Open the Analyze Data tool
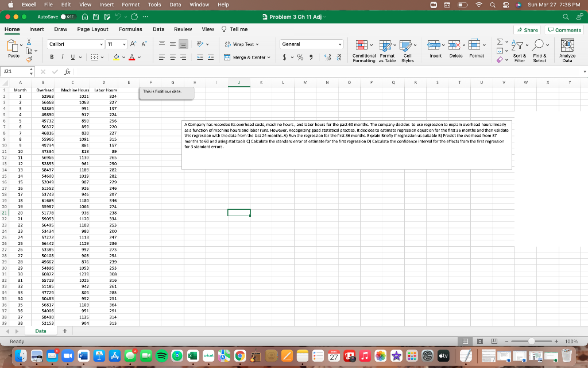588x368 pixels. [566, 46]
